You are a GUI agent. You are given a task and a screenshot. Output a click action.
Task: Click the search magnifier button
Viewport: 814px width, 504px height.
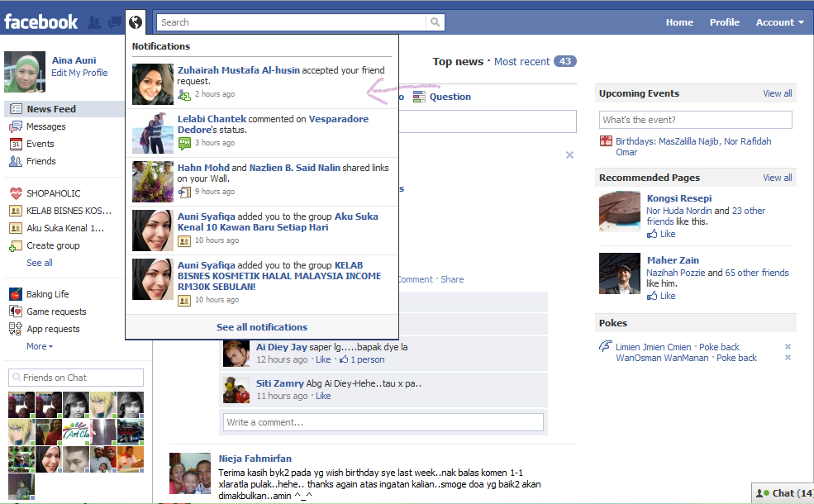click(435, 22)
